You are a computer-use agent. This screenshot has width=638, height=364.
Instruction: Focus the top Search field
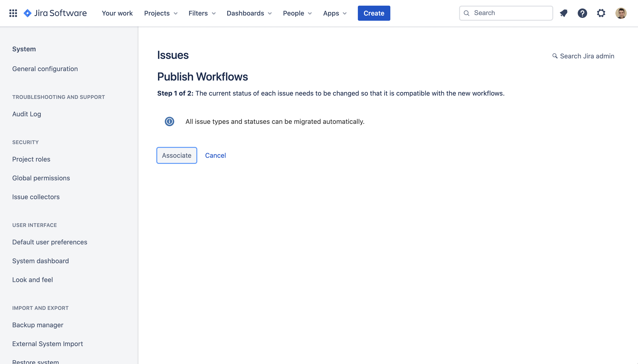pyautogui.click(x=506, y=13)
